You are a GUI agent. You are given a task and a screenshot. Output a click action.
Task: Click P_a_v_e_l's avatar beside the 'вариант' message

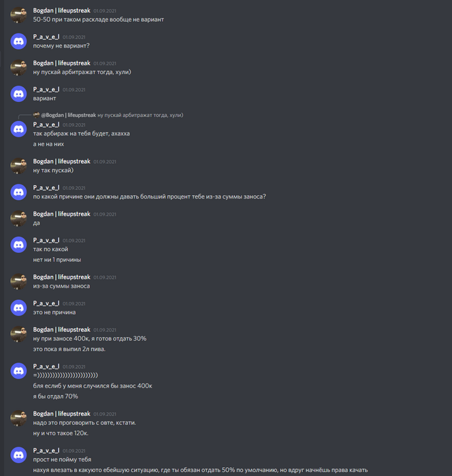(x=18, y=94)
